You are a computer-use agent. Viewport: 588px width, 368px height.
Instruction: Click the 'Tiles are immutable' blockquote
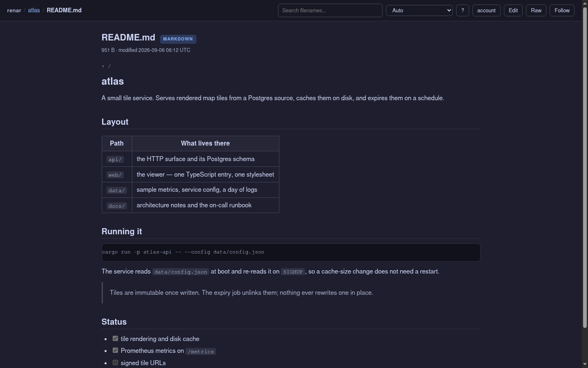click(291, 293)
